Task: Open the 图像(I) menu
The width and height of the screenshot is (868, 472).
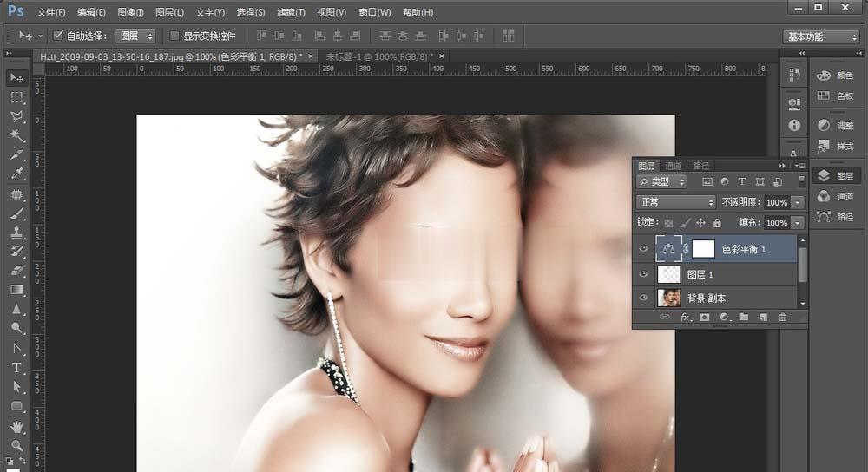Action: point(131,12)
